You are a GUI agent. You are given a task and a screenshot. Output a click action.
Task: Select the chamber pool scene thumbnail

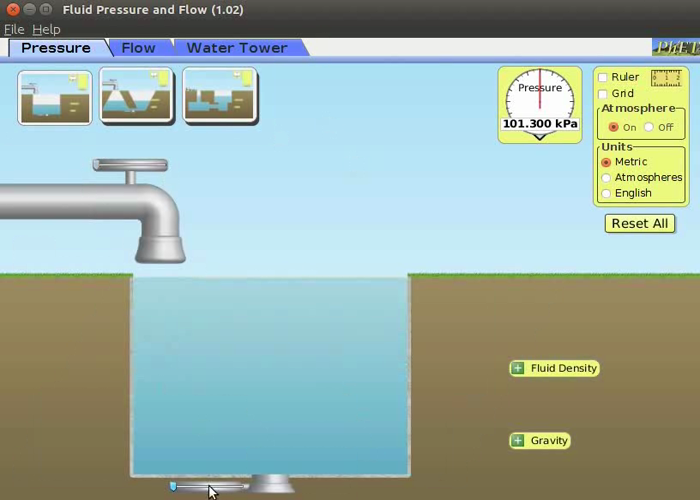(220, 97)
